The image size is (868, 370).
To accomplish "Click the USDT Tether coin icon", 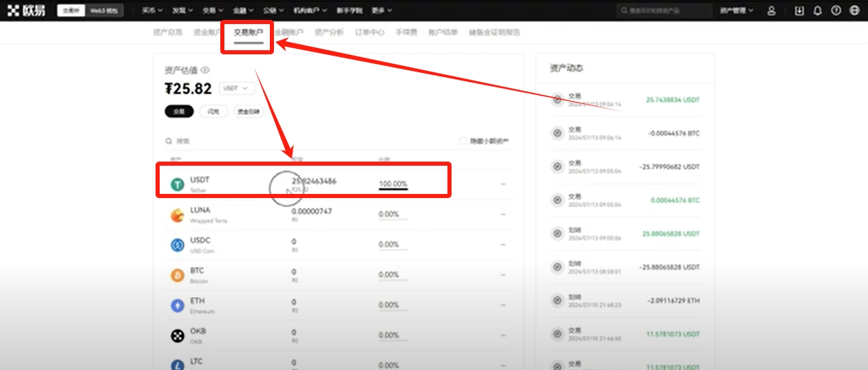I will [178, 184].
